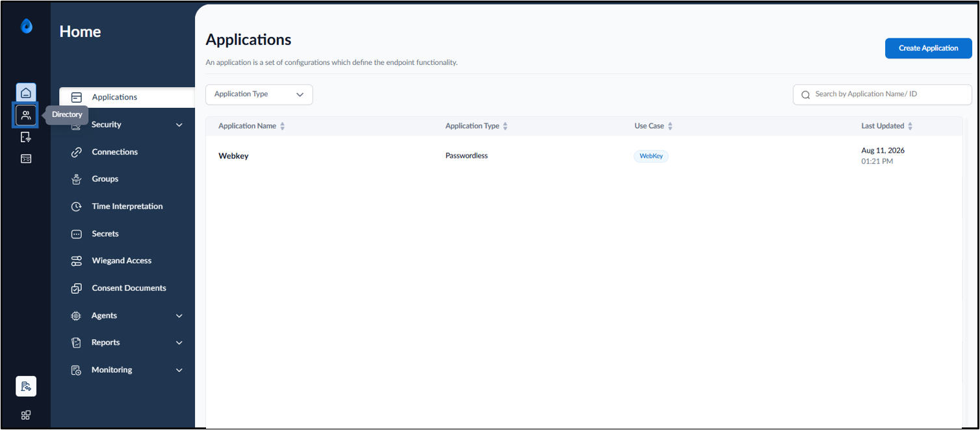Click the Secrets icon
The width and height of the screenshot is (980, 430).
pos(77,234)
